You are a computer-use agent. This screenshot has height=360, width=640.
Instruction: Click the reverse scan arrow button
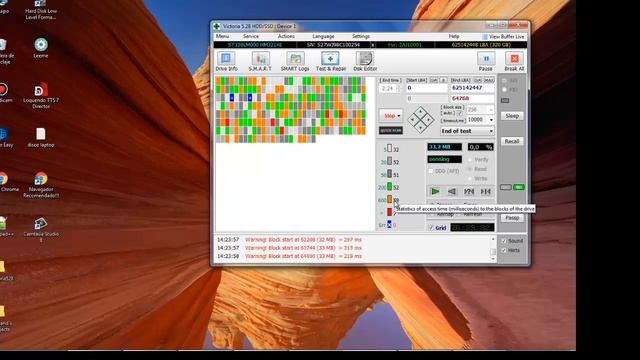pyautogui.click(x=452, y=191)
